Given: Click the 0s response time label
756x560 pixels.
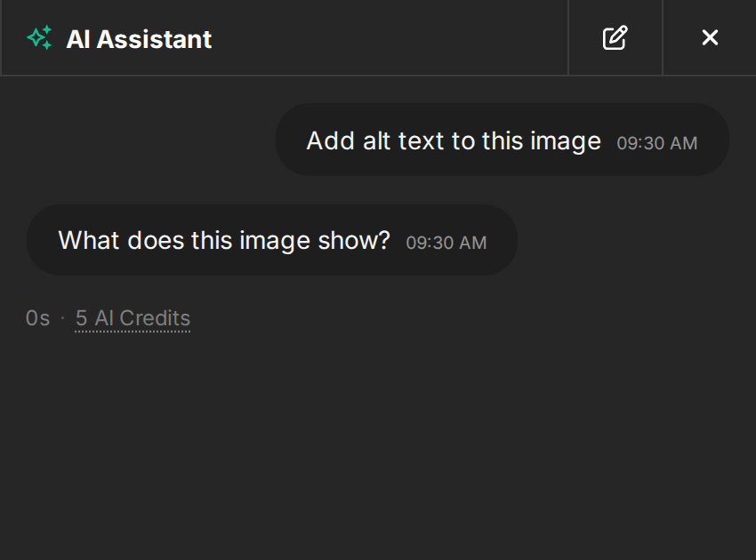Looking at the screenshot, I should (x=37, y=318).
